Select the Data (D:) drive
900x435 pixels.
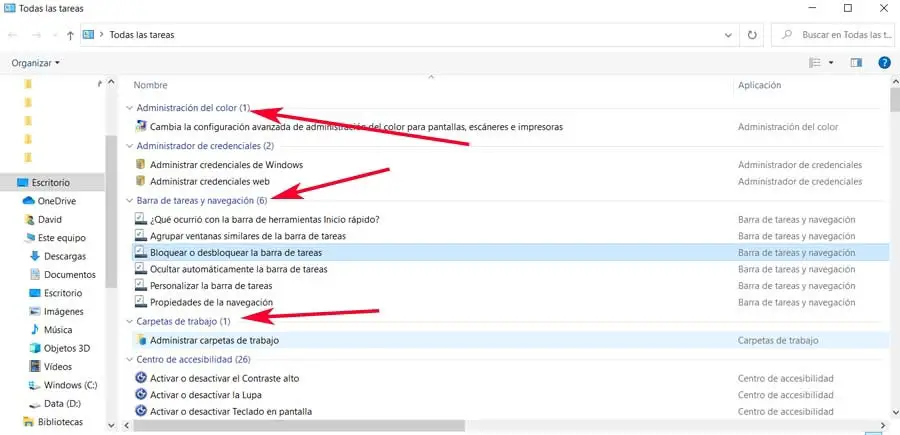(62, 403)
